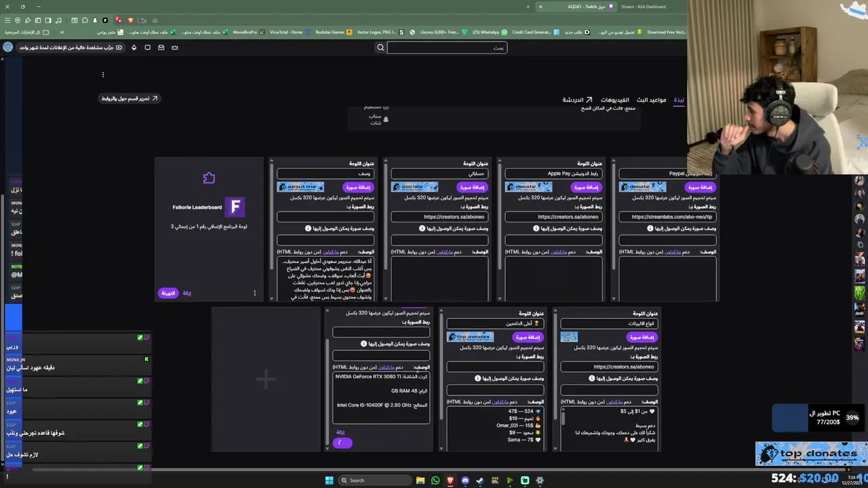Click the Windows taskbar Search box

coord(376,481)
